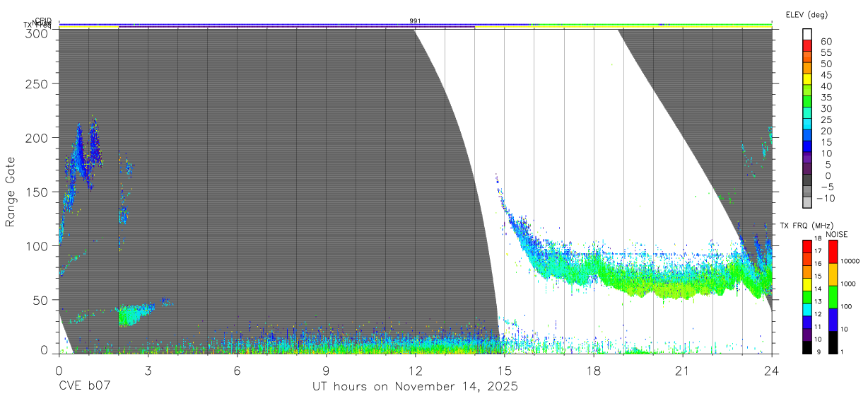Select the red swatch in TX FRQ colorbar
This screenshot has width=868, height=401.
coord(807,247)
